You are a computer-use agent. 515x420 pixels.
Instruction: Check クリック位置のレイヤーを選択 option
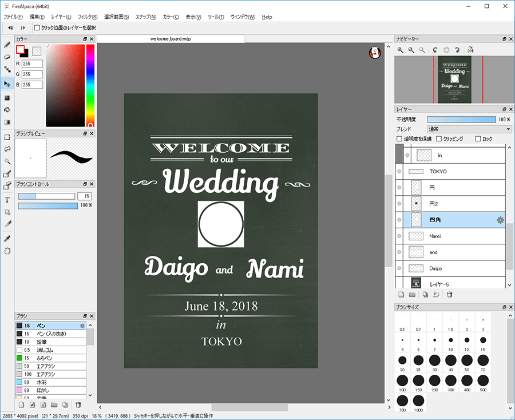tap(37, 27)
